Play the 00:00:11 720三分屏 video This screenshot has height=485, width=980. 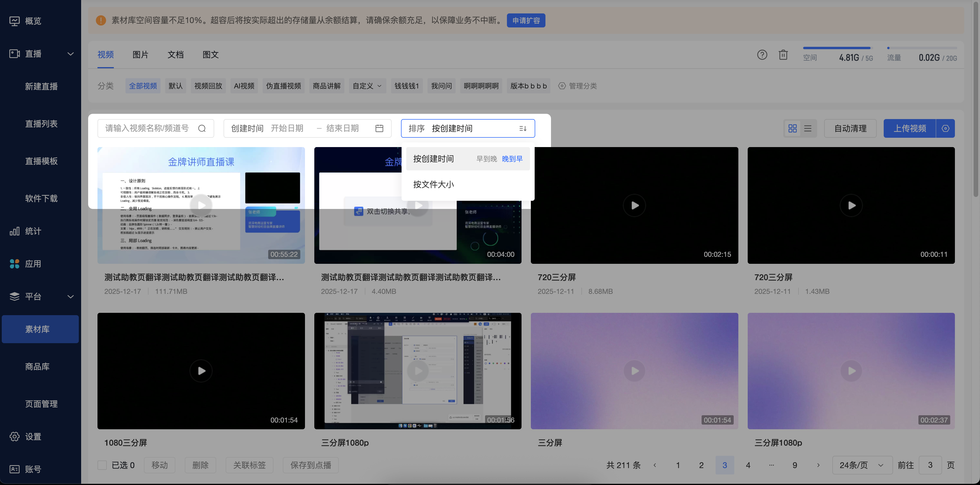[851, 205]
